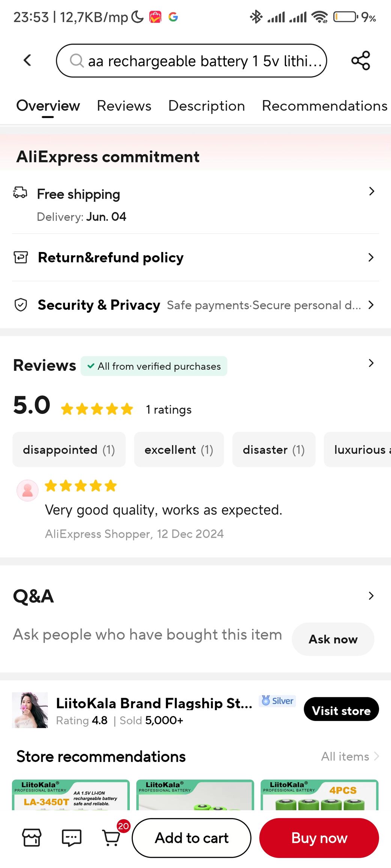Click the Visit store button

coord(341,709)
